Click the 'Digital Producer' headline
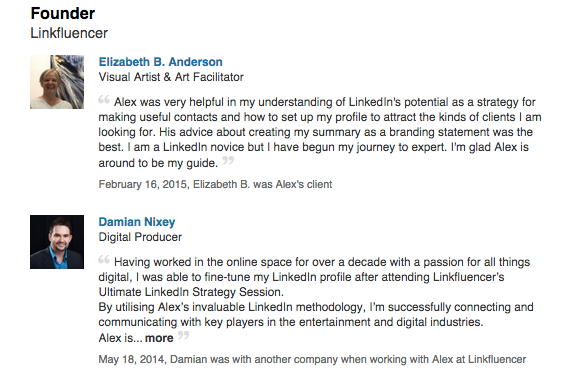 tap(140, 237)
